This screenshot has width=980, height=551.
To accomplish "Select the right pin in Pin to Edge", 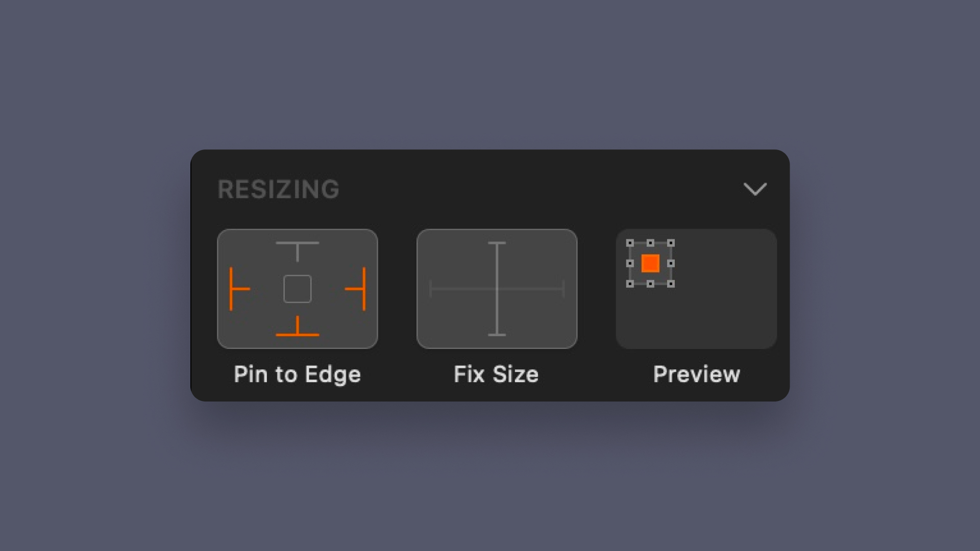I will 356,289.
